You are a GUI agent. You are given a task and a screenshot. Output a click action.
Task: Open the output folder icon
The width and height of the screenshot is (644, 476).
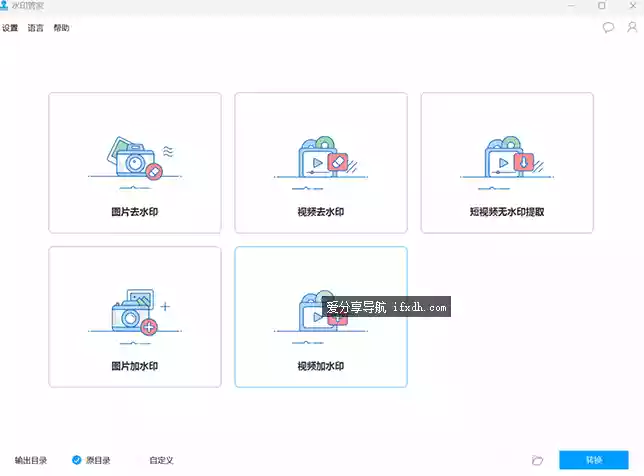point(537,460)
